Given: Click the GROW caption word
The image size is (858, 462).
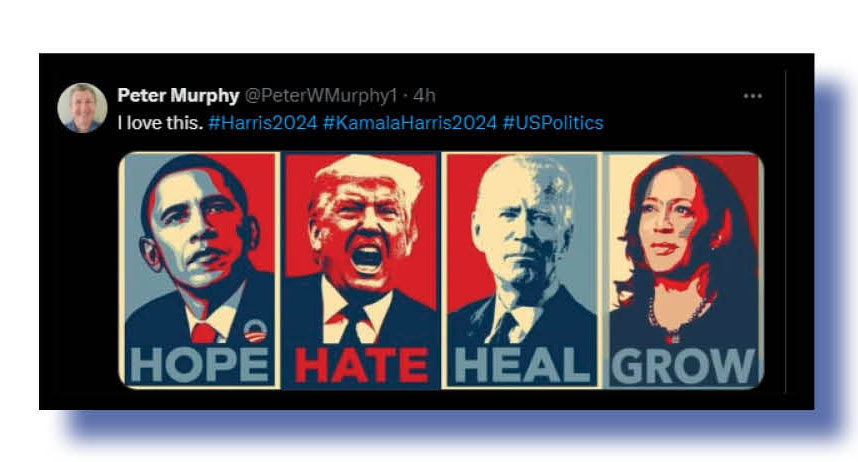Looking at the screenshot, I should pyautogui.click(x=685, y=366).
